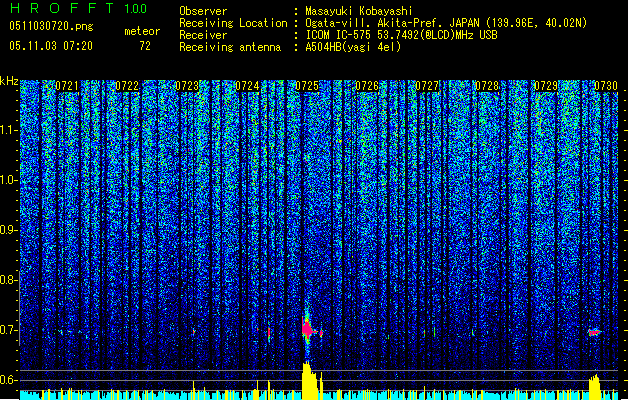Click the Observer label
The height and width of the screenshot is (400, 629).
tap(203, 11)
